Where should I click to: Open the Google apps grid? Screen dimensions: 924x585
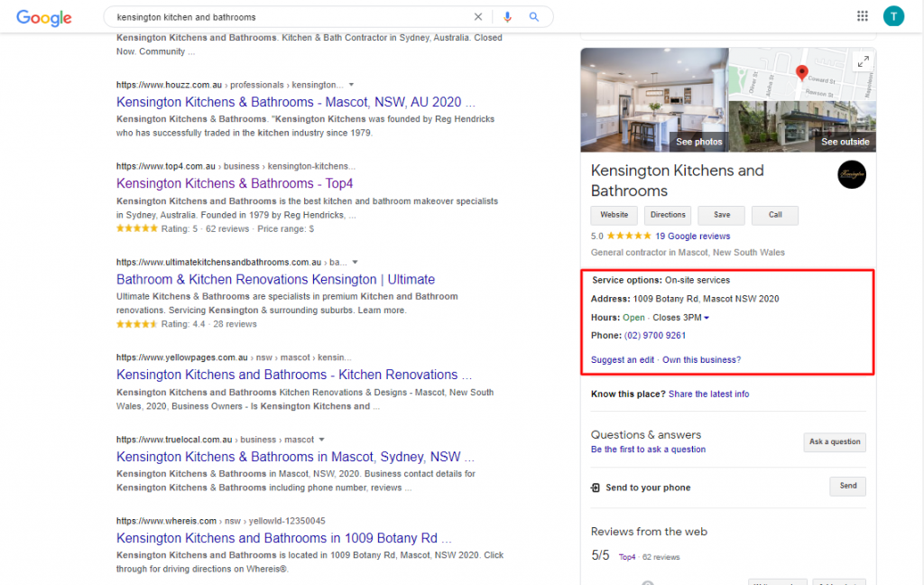(x=863, y=16)
